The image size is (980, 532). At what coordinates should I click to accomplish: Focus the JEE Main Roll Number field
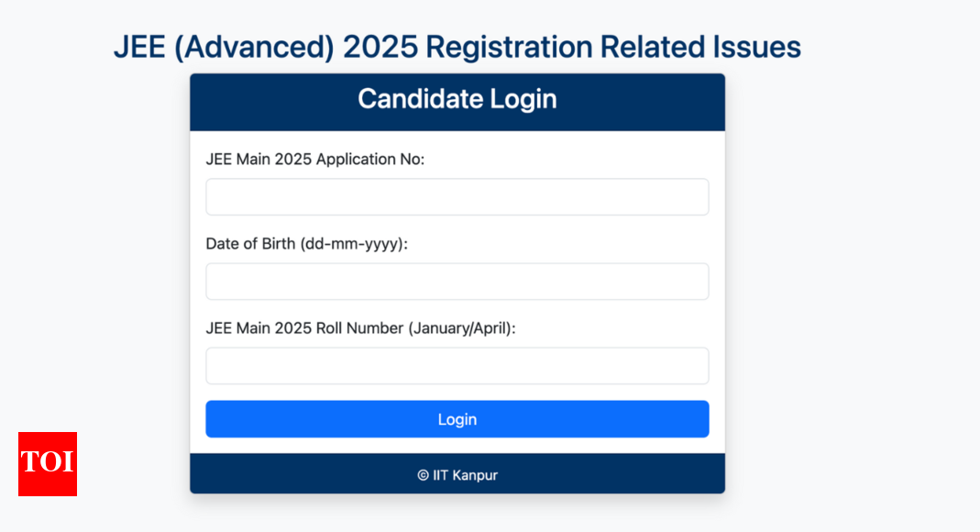(x=457, y=366)
